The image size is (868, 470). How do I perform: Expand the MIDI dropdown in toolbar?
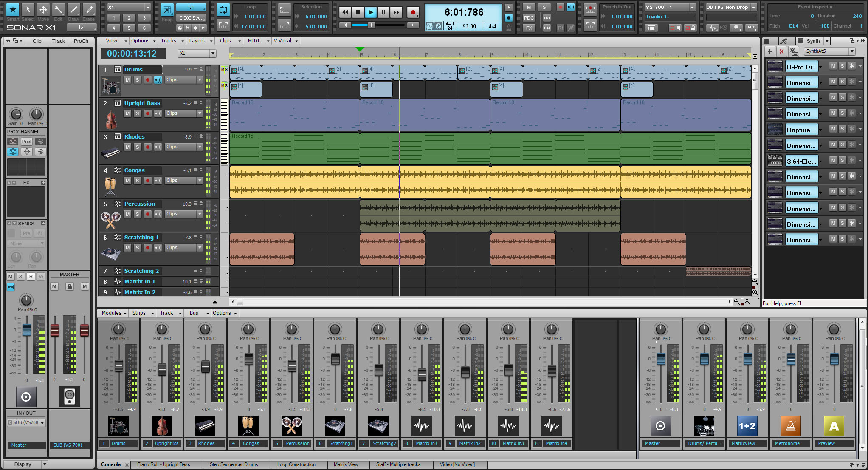[x=264, y=40]
